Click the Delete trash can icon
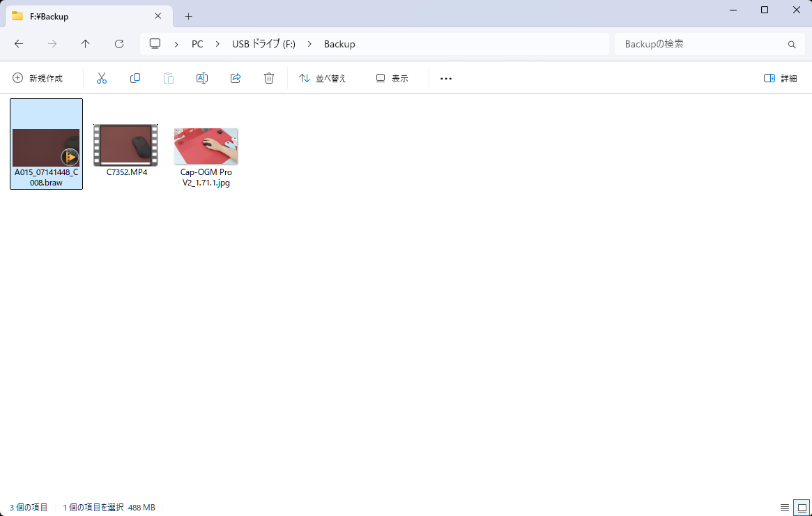The height and width of the screenshot is (516, 812). (269, 78)
